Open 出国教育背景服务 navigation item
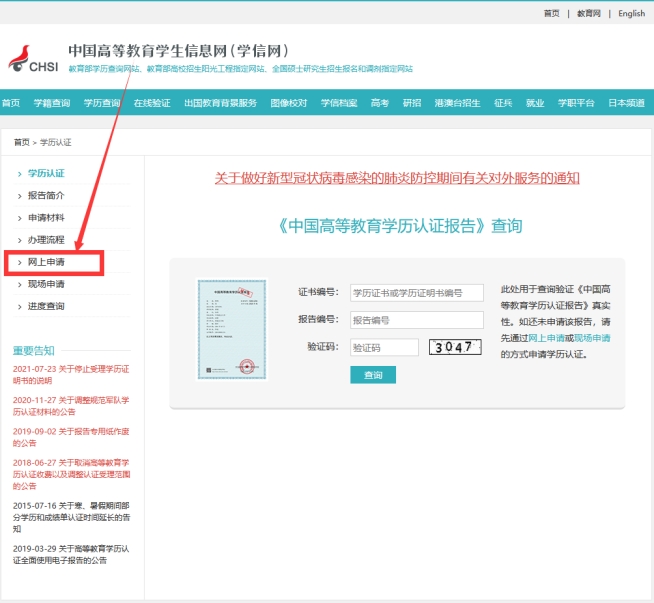This screenshot has width=654, height=603. click(x=220, y=103)
